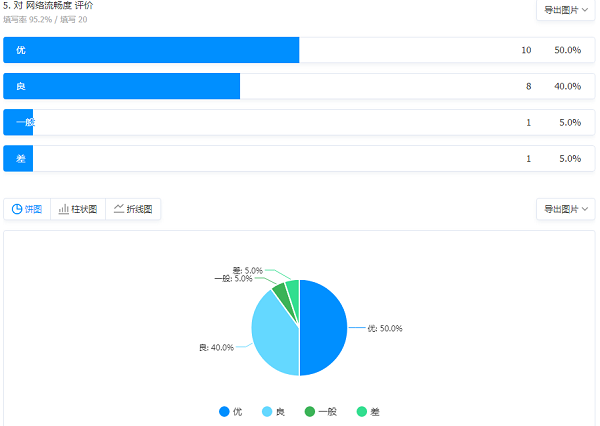Image resolution: width=600 pixels, height=426 pixels.
Task: Click the question title 对 网络流畅度 评价
Action: [x=52, y=6]
